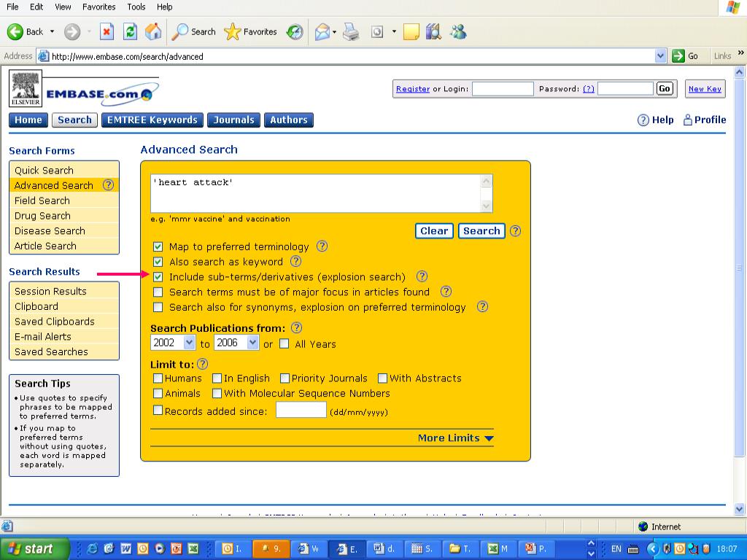Click the Stop loading icon
747x560 pixels.
107,32
